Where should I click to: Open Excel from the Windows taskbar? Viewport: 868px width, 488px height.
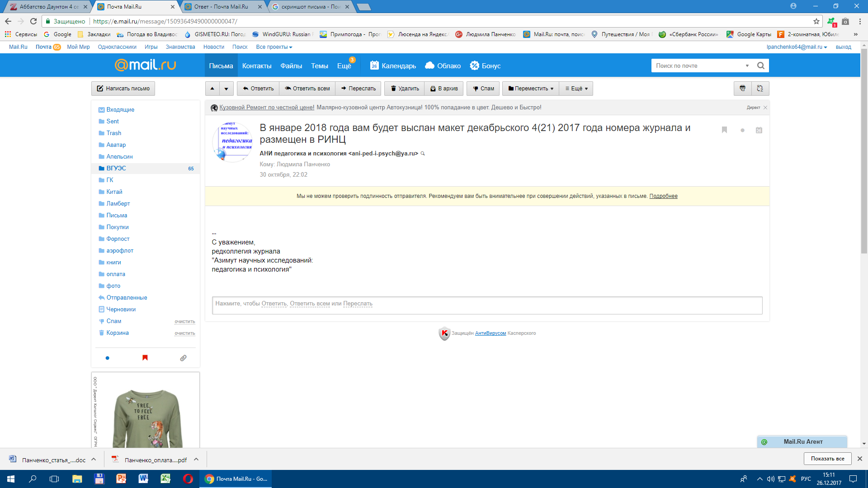165,479
